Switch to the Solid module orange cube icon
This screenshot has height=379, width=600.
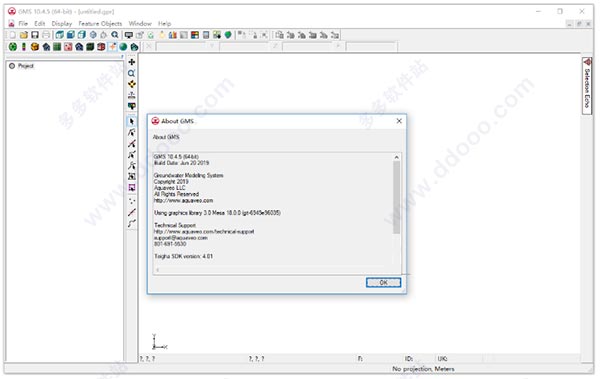pyautogui.click(x=35, y=47)
